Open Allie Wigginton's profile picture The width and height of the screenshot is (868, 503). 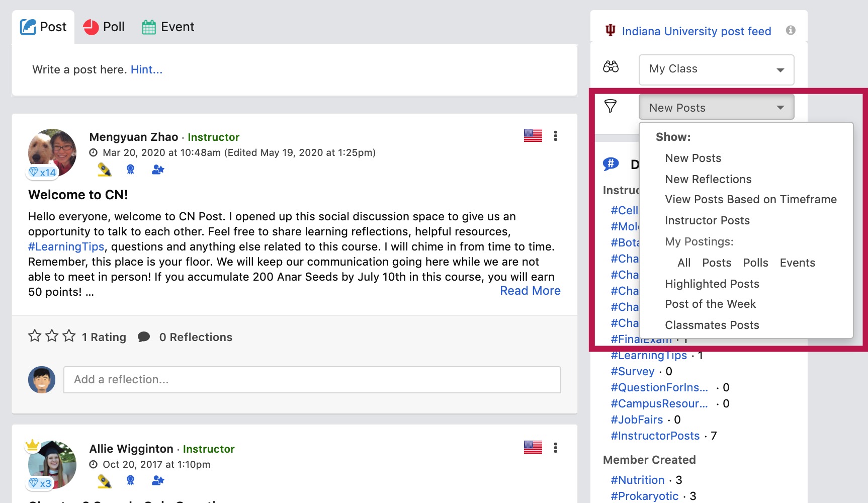tap(52, 465)
